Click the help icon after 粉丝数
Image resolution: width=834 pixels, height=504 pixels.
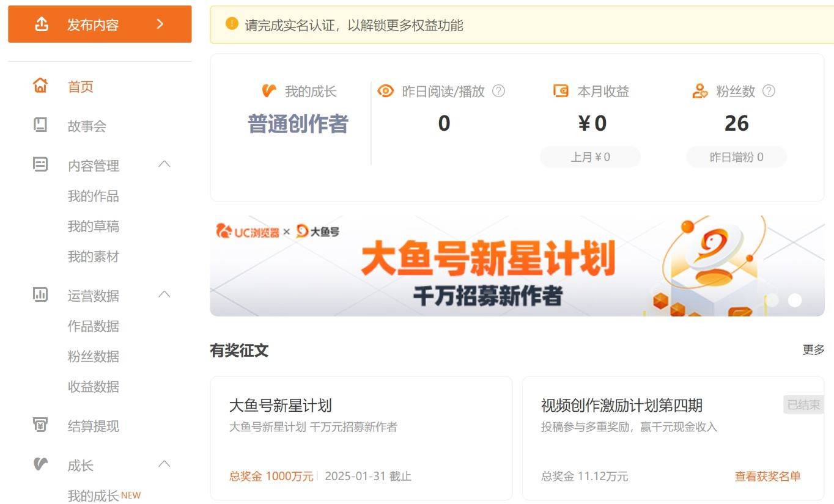(769, 91)
